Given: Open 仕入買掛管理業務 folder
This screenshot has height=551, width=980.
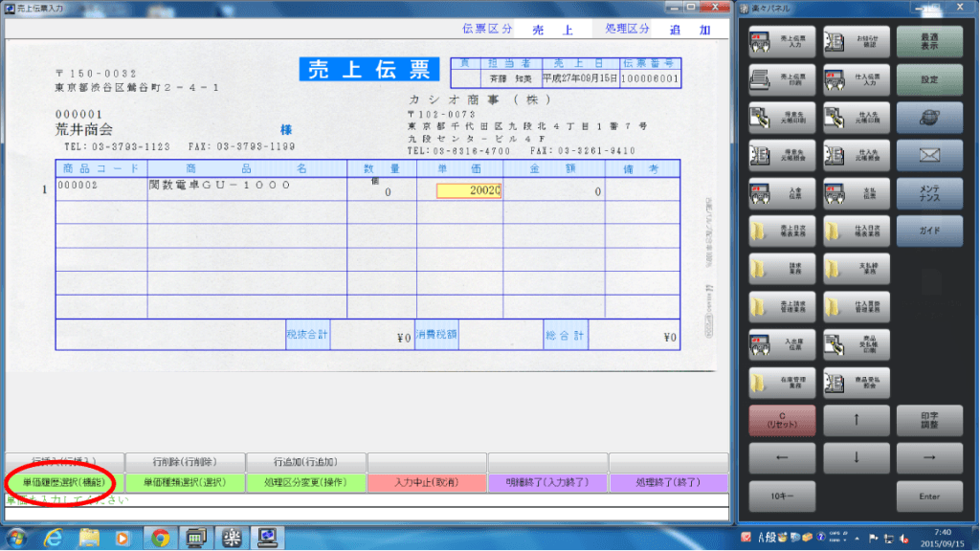Looking at the screenshot, I should click(x=857, y=307).
